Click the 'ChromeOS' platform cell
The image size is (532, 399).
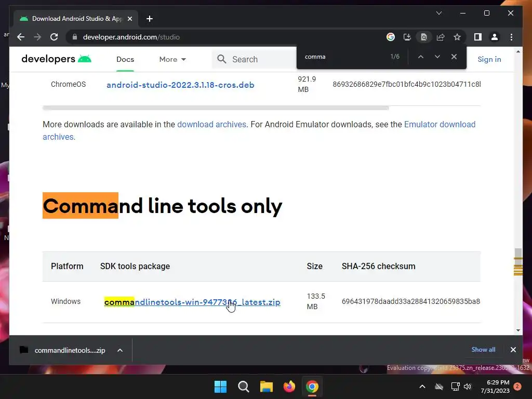[68, 84]
